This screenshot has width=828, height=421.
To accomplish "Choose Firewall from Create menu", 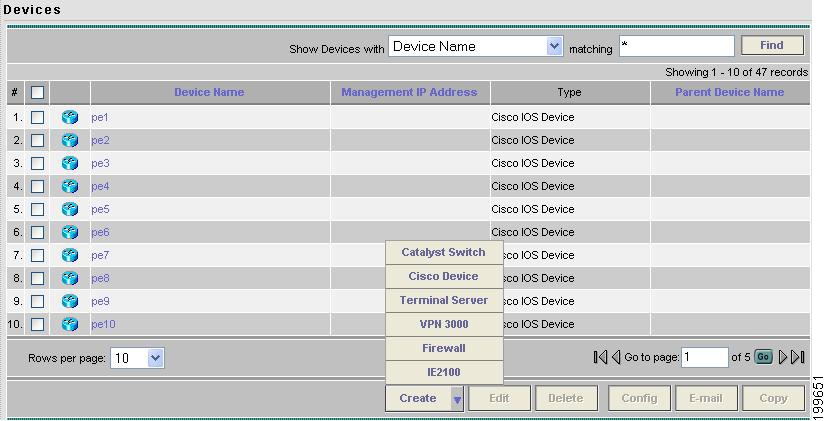I will (x=444, y=348).
